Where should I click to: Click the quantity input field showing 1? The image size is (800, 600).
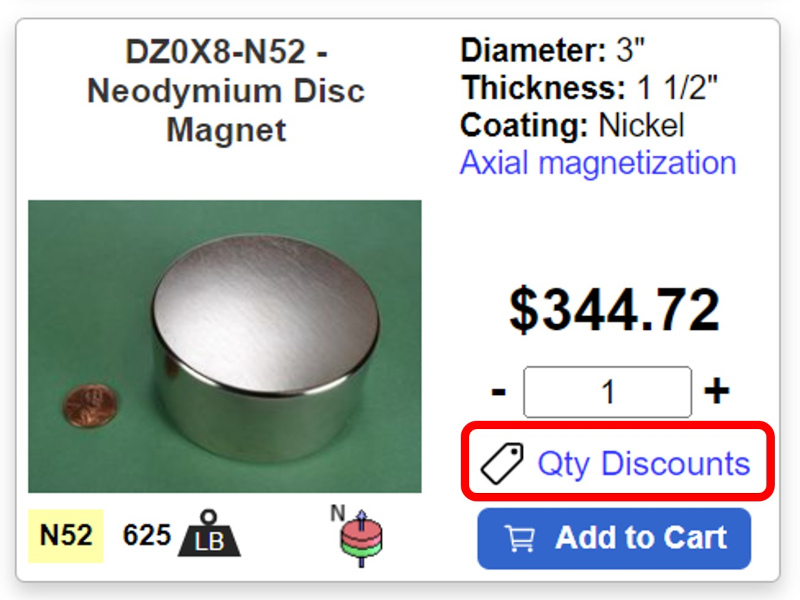(x=607, y=391)
